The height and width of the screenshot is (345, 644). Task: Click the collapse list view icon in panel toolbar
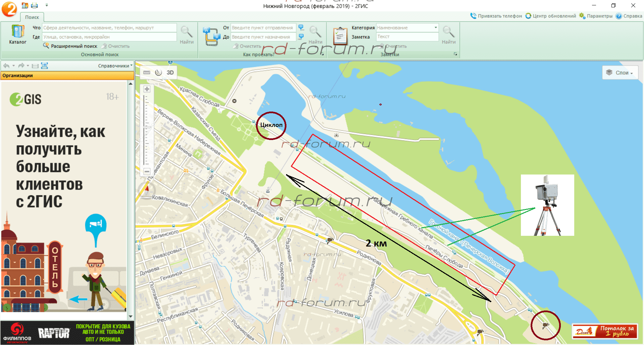(x=35, y=66)
